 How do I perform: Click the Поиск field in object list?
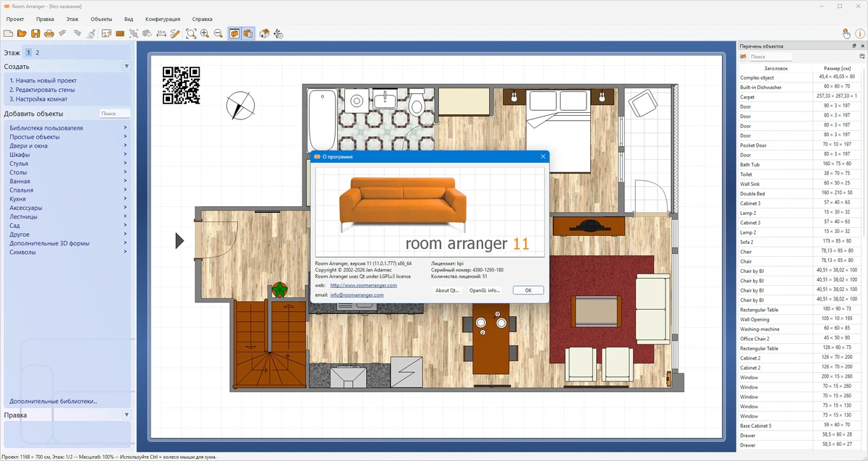coord(770,56)
